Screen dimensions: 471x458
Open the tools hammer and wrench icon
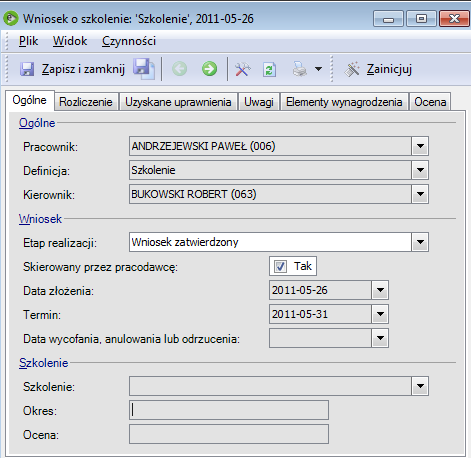[242, 69]
